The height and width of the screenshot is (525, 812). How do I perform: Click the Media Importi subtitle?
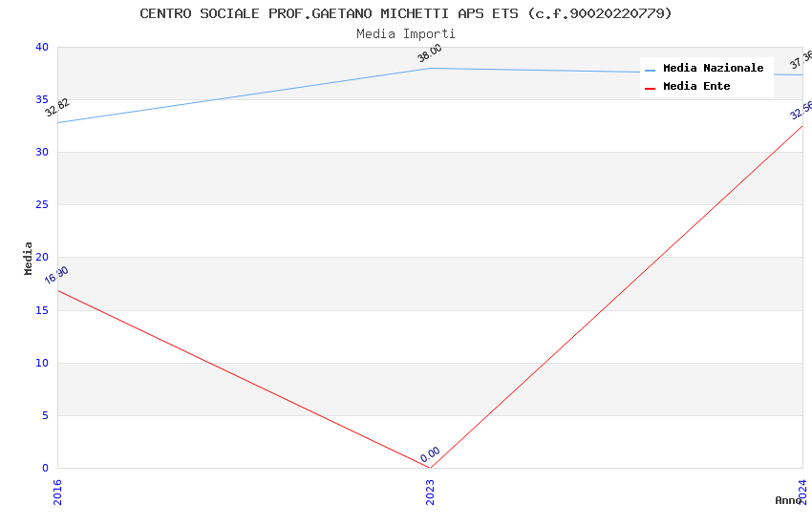405,34
